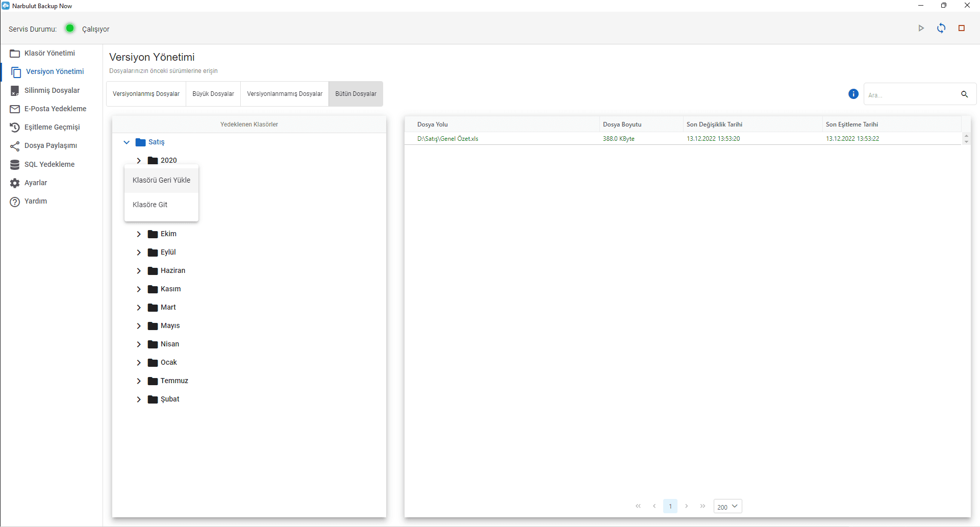Open the page size 200 dropdown
The width and height of the screenshot is (980, 527).
tap(727, 507)
